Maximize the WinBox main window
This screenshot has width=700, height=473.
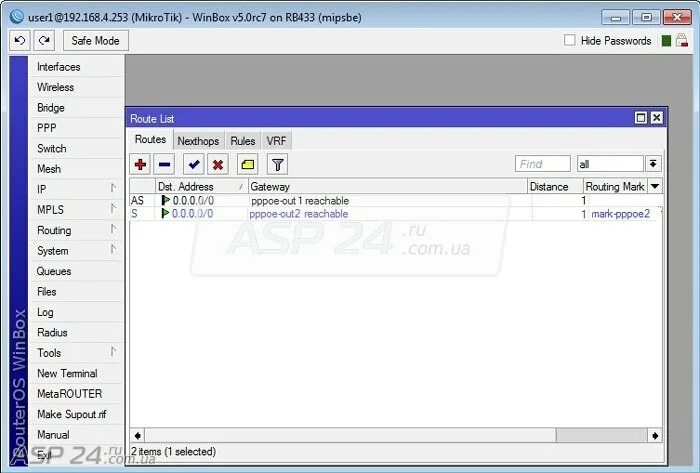[646, 17]
